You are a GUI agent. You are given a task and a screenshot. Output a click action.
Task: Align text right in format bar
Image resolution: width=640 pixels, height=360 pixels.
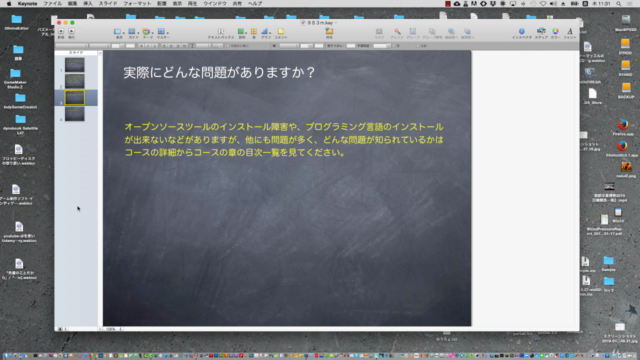coord(178,46)
